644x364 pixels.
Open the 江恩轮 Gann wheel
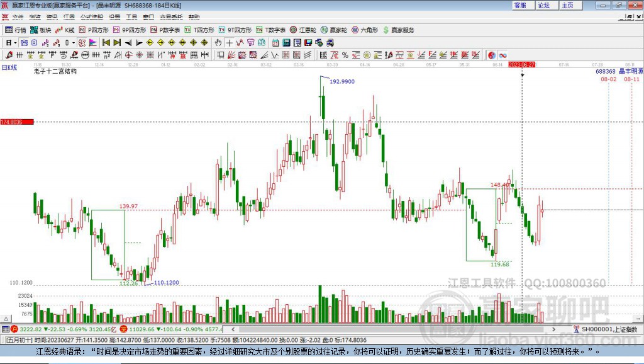[x=303, y=30]
